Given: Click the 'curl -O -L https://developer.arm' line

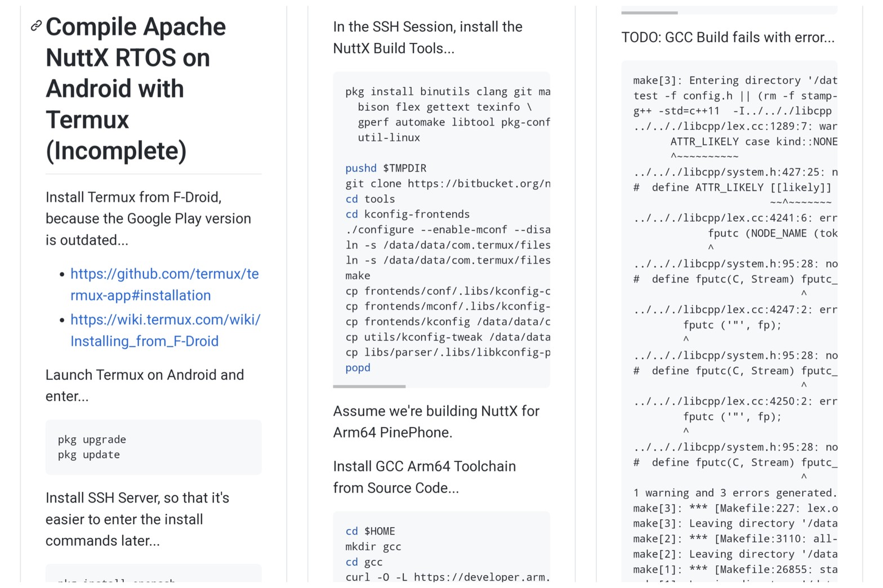Looking at the screenshot, I should 447,577.
